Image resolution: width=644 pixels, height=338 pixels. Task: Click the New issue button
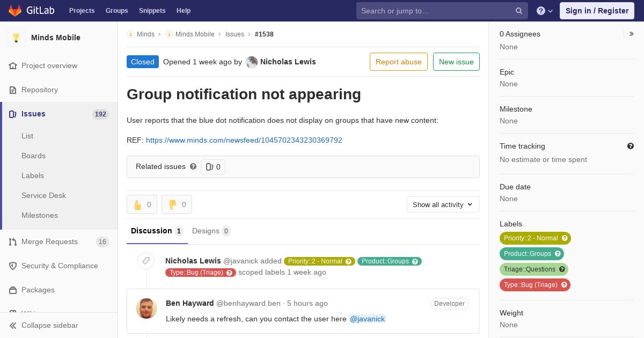coord(456,62)
